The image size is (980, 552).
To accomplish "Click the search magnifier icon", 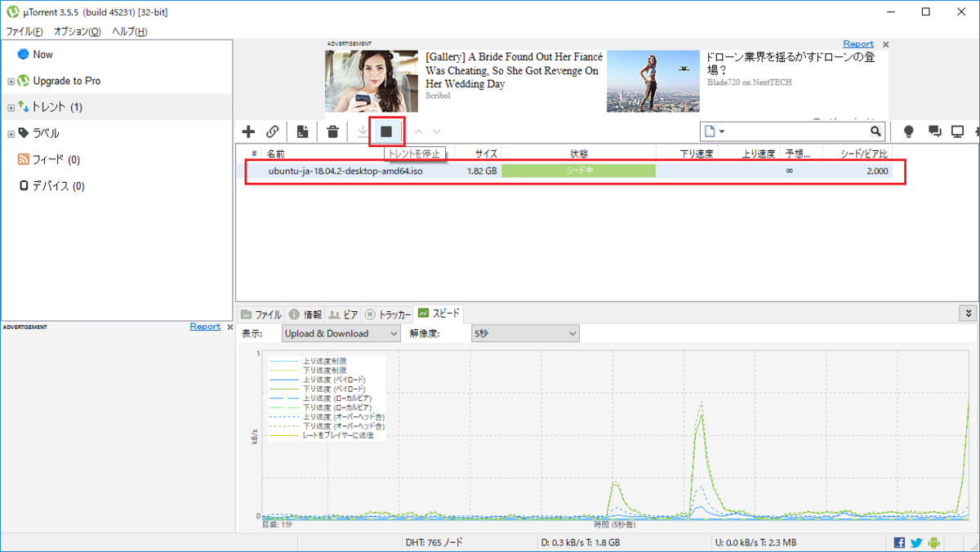I will [x=875, y=131].
